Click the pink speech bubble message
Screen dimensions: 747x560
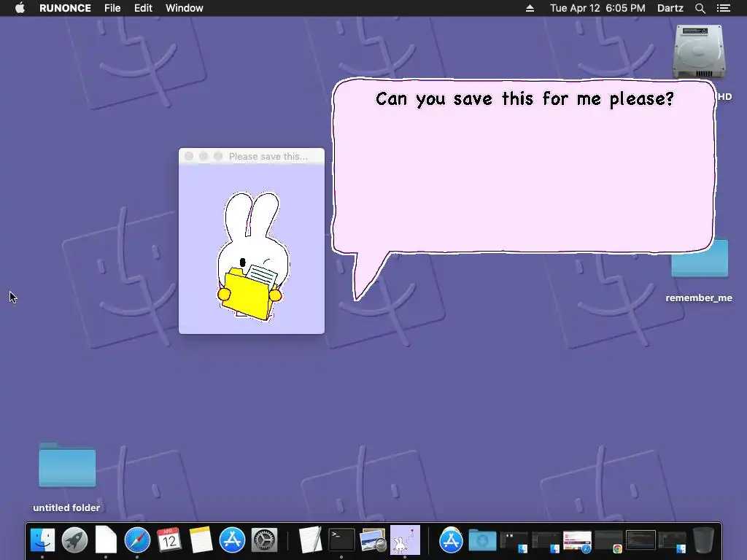click(524, 167)
